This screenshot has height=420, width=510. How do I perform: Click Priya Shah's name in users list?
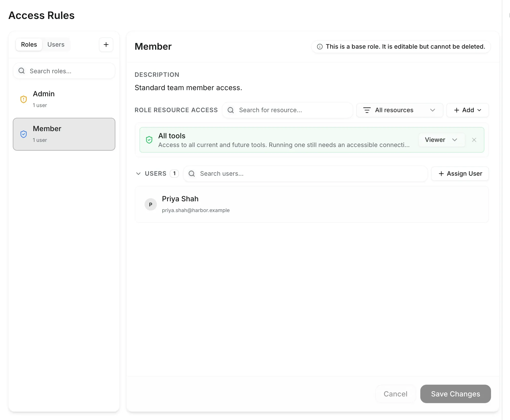(180, 199)
